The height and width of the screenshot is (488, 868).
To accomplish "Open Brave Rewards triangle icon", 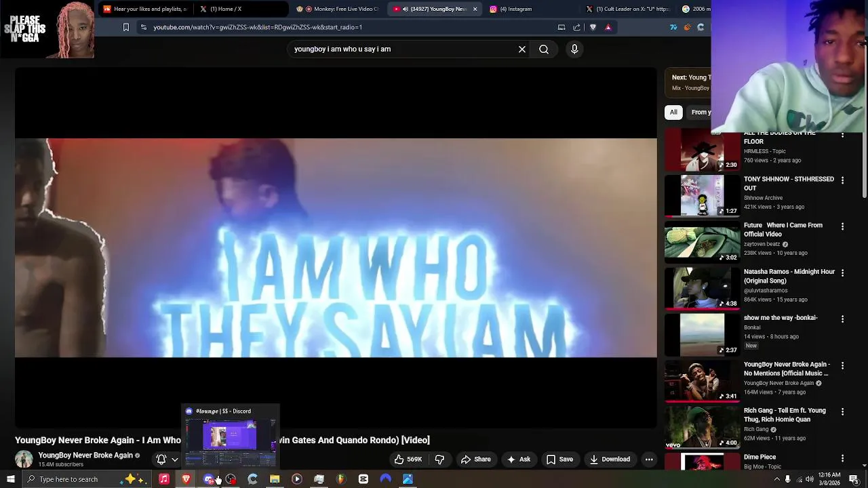I will pyautogui.click(x=608, y=27).
